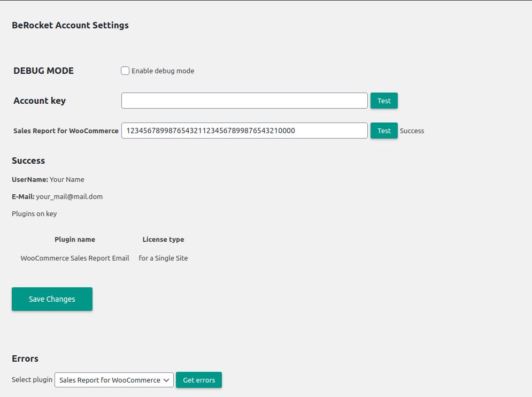The width and height of the screenshot is (532, 397).
Task: Click the Errors section heading
Action: 25,358
